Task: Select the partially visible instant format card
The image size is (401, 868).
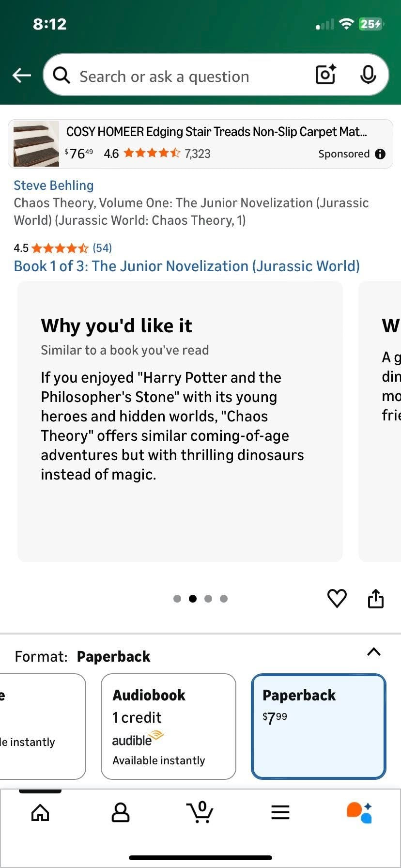Action: 43,727
